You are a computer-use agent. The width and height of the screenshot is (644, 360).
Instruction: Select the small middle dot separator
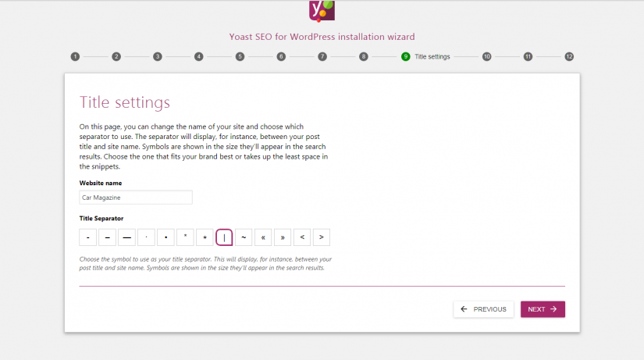[x=146, y=237]
